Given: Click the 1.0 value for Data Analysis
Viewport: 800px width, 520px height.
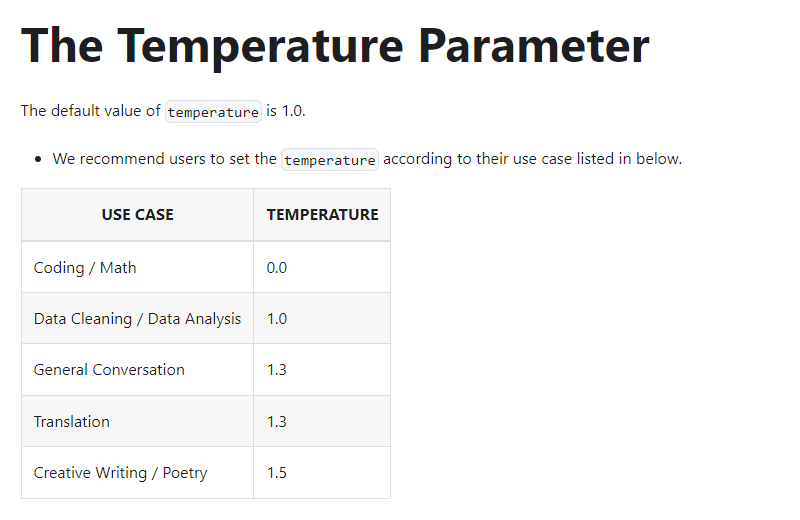Looking at the screenshot, I should tap(277, 319).
